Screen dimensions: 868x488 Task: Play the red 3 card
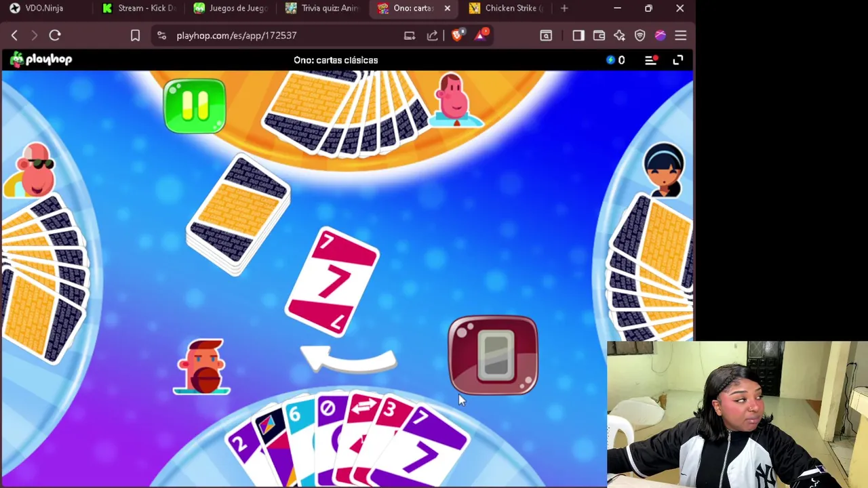coord(390,424)
